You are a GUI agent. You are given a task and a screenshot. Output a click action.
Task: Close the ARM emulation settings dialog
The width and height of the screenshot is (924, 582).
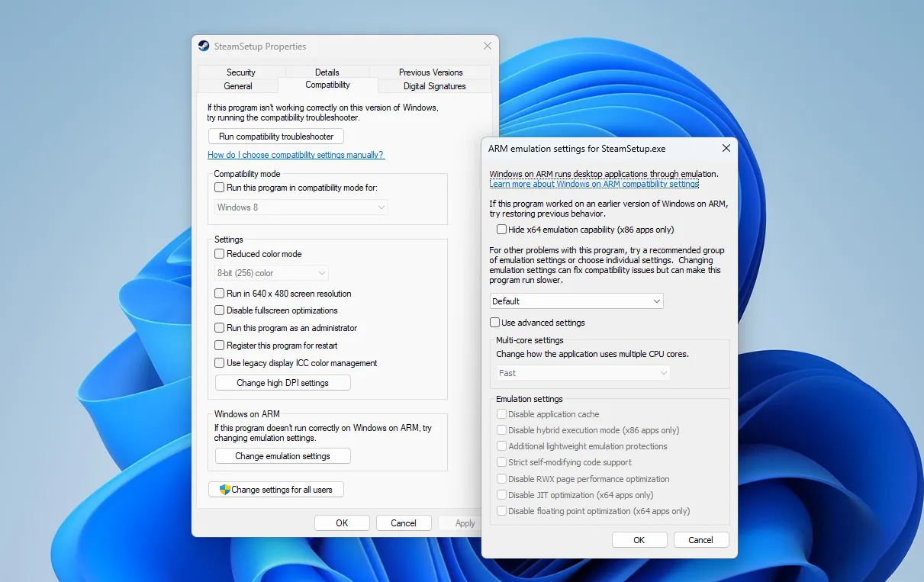(726, 149)
